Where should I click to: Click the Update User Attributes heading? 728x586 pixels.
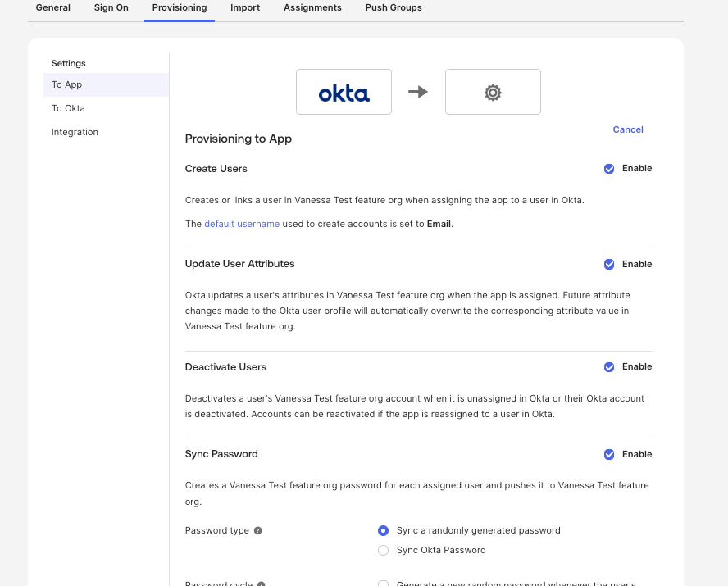(239, 264)
